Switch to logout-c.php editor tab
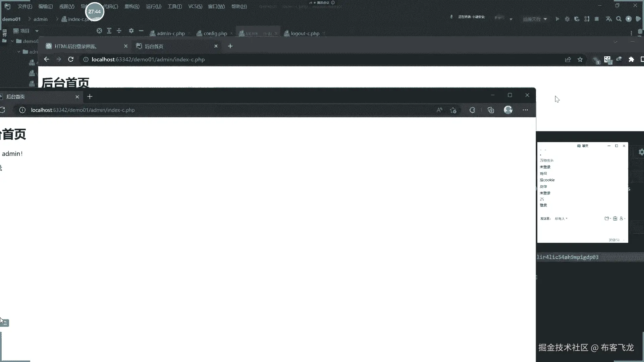 [305, 34]
